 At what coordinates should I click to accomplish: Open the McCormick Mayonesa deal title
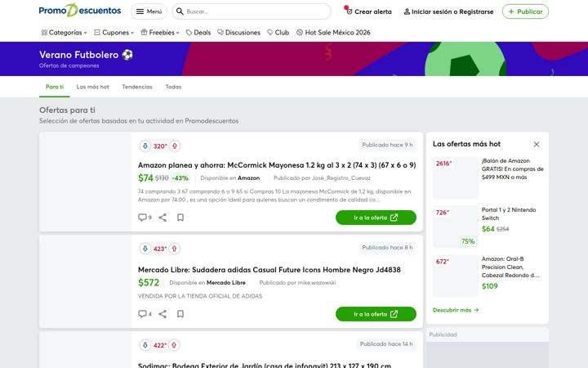click(277, 165)
